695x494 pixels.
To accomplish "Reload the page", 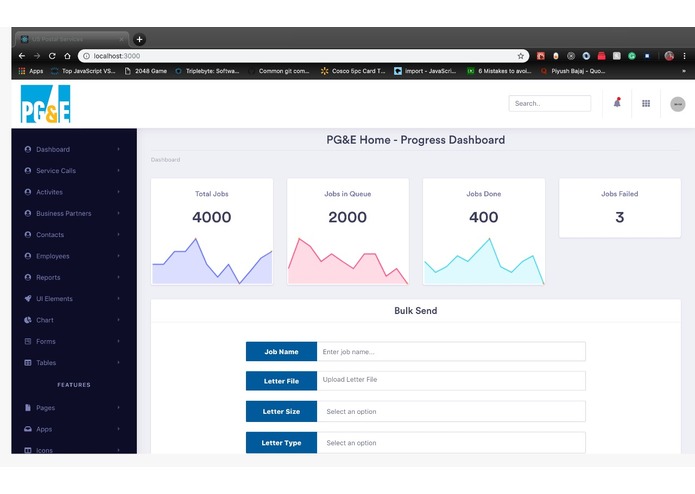I will click(x=52, y=56).
